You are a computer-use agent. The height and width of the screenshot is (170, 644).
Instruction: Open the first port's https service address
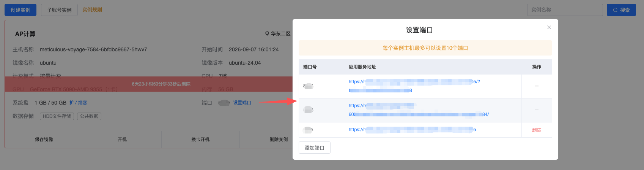click(414, 86)
